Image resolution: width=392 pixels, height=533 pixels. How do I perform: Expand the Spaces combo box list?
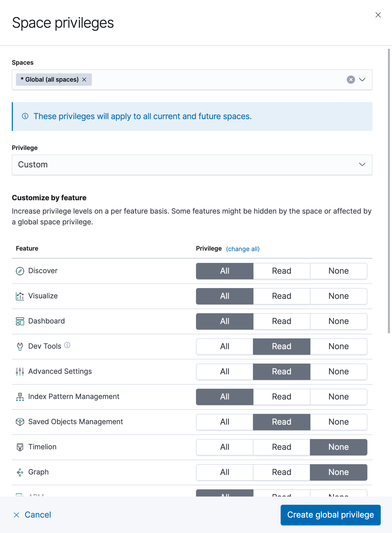click(362, 80)
